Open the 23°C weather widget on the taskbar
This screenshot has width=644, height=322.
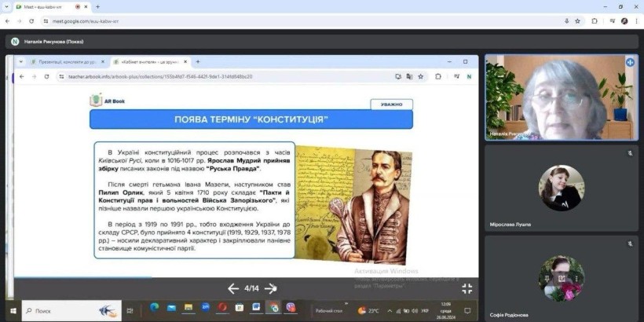click(x=368, y=311)
